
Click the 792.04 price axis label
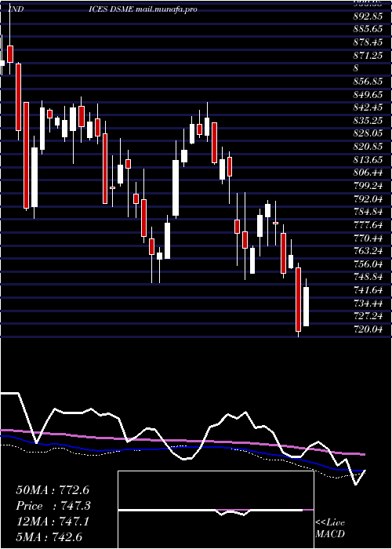(x=368, y=199)
